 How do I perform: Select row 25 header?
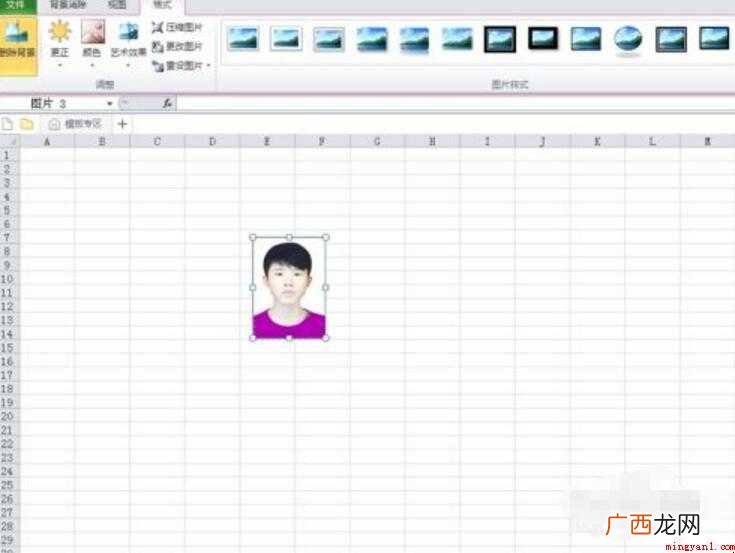(7, 485)
